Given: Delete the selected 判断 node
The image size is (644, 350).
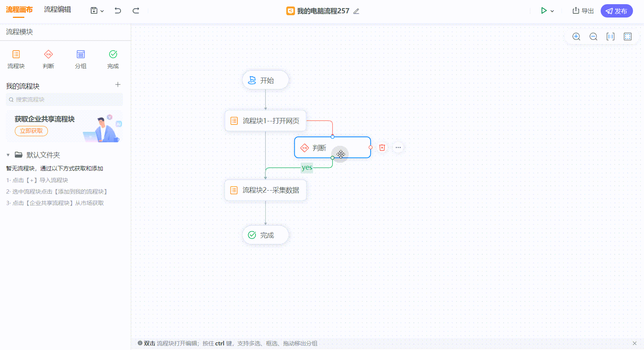Looking at the screenshot, I should coord(382,148).
